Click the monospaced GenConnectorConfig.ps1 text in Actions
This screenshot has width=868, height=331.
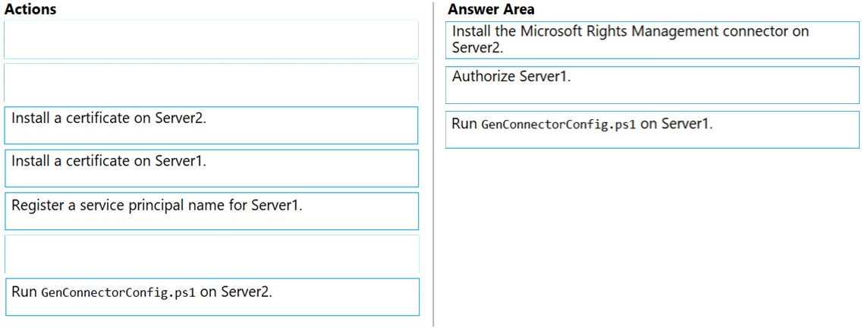click(x=118, y=293)
